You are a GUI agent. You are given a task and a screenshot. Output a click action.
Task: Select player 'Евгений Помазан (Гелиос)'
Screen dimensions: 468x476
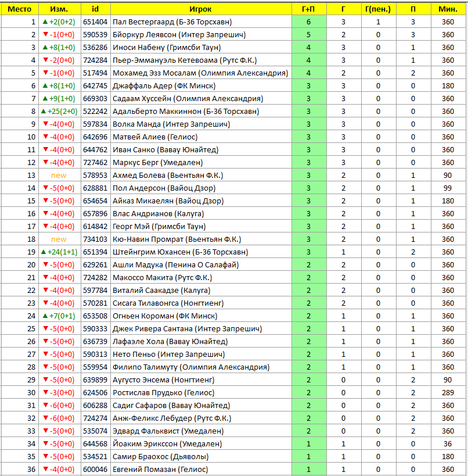tap(160, 469)
